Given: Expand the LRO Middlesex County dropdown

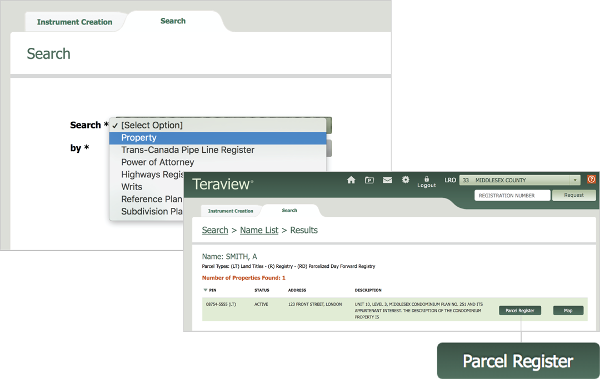Looking at the screenshot, I should point(520,180).
